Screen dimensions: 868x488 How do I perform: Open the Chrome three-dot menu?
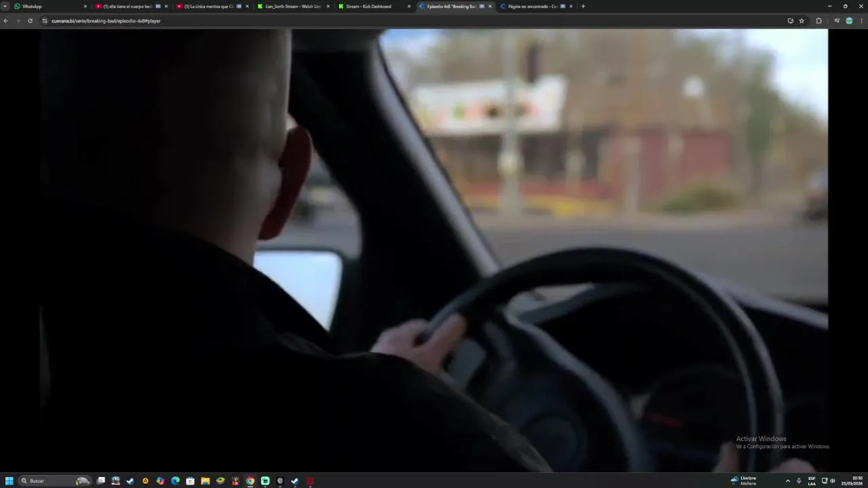pyautogui.click(x=861, y=21)
